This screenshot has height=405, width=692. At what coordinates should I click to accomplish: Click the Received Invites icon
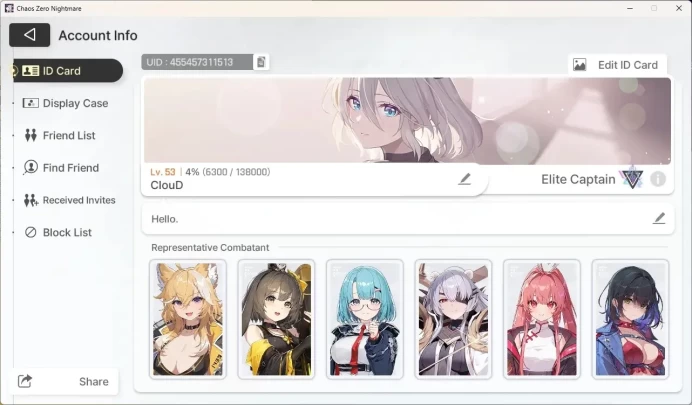tap(30, 200)
